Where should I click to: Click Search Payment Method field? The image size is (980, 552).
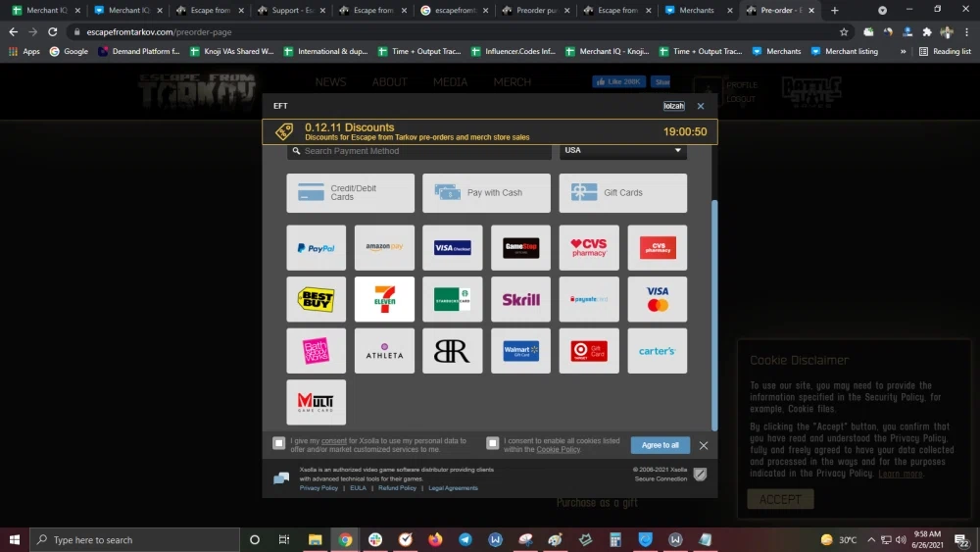click(418, 151)
